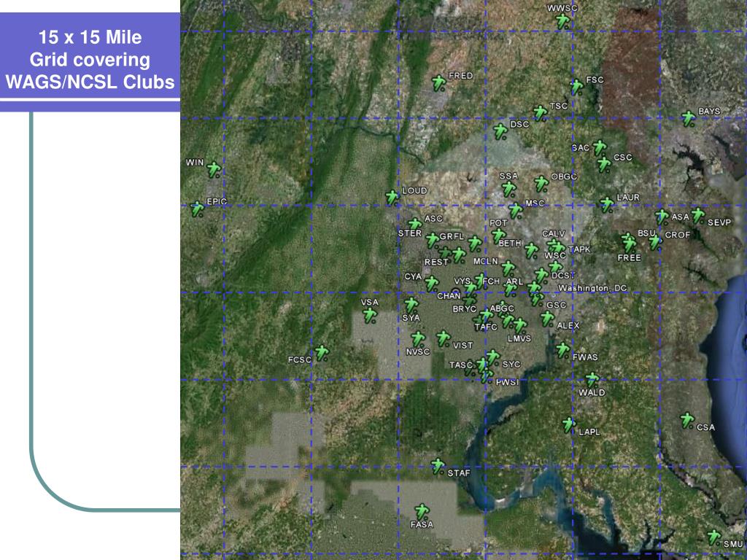Screen dimensions: 747x560
Task: Choose the CSC club marker
Action: click(604, 165)
